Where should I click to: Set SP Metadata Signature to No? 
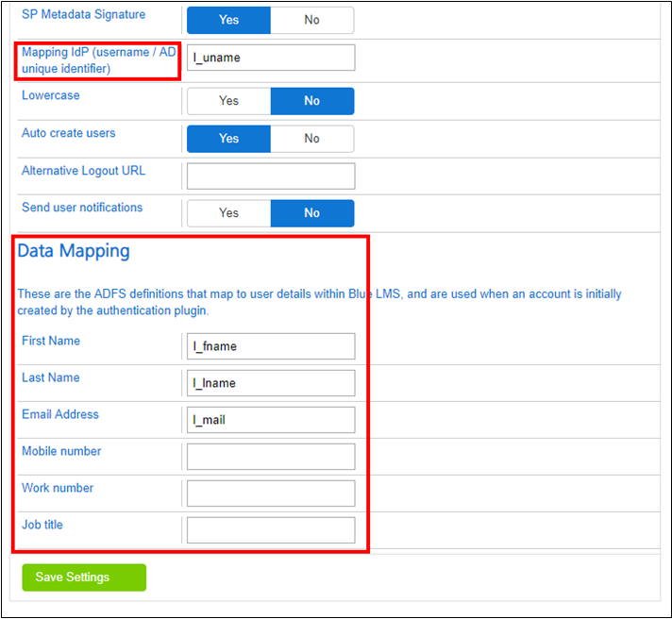coord(312,20)
